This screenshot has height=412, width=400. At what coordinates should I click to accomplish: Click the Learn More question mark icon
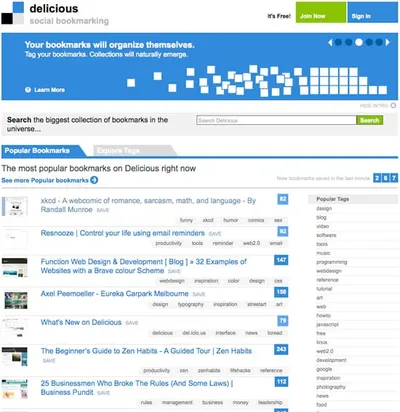click(x=28, y=90)
